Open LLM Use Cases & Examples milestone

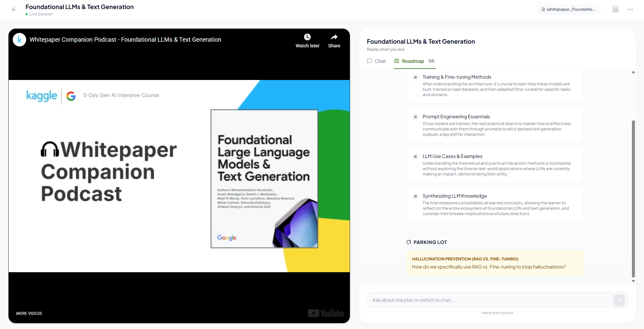(495, 165)
